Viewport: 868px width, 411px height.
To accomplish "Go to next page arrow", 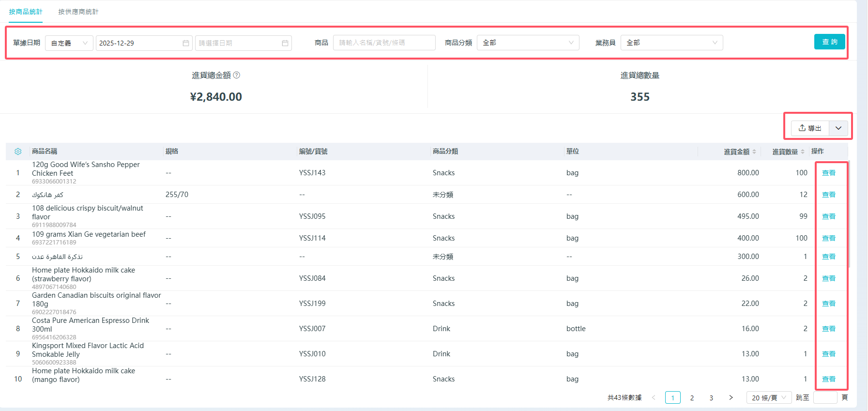I will pyautogui.click(x=731, y=397).
